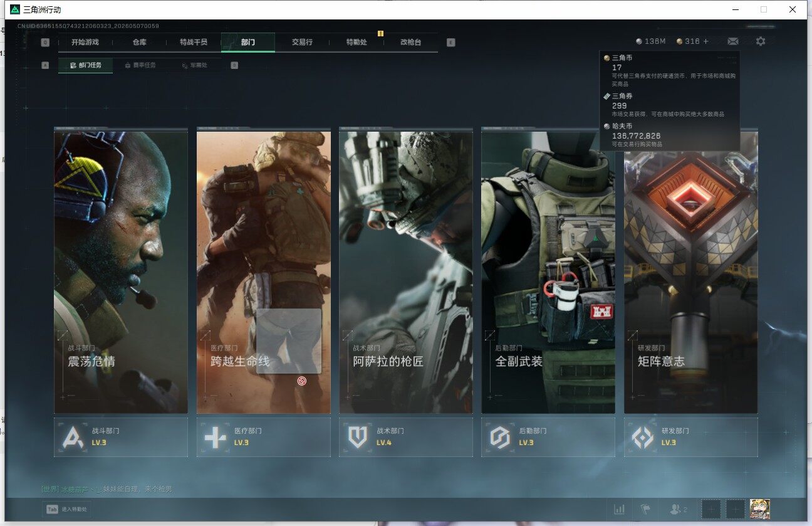Open the statistics bar-chart icon
The height and width of the screenshot is (526, 812).
(x=620, y=509)
